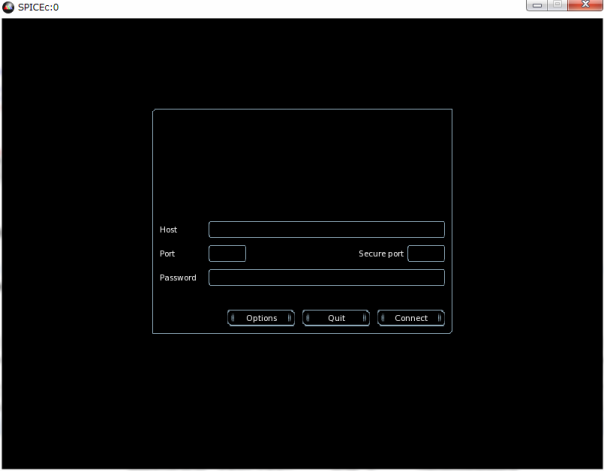Click the SPICEc:0 window title text

(x=38, y=7)
